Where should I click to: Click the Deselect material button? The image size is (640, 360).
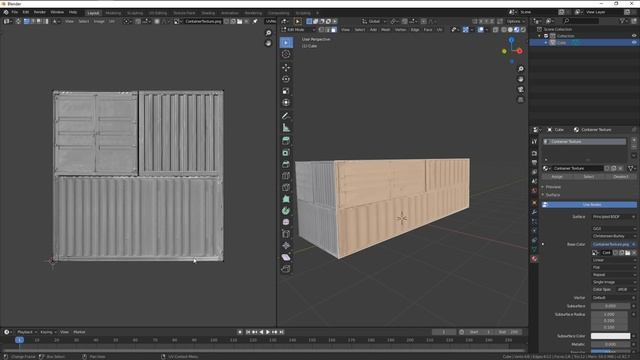[x=621, y=177]
